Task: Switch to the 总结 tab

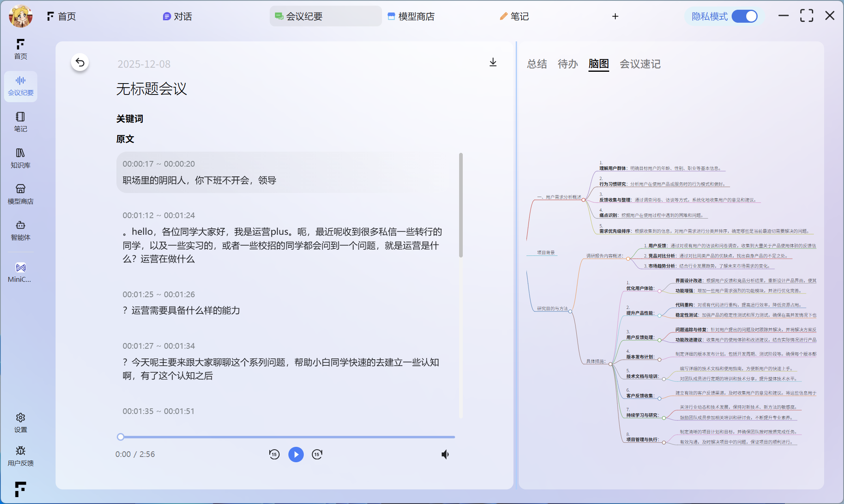Action: [537, 64]
